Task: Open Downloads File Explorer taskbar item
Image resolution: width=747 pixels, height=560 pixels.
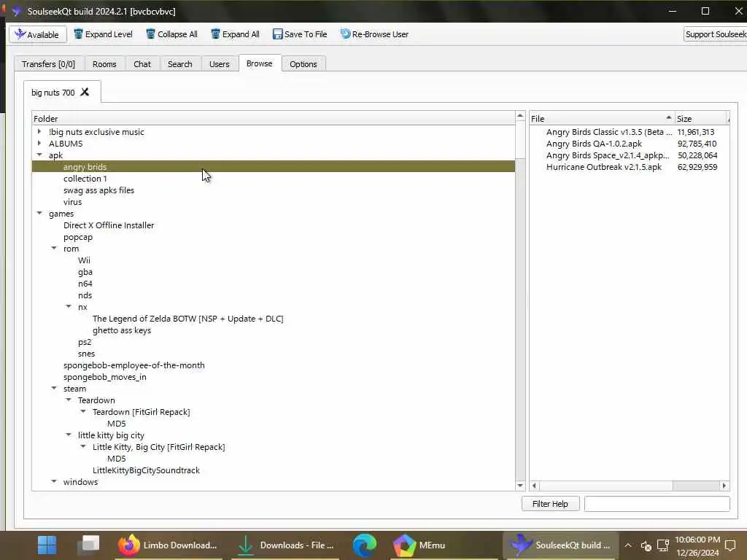Action: click(285, 545)
